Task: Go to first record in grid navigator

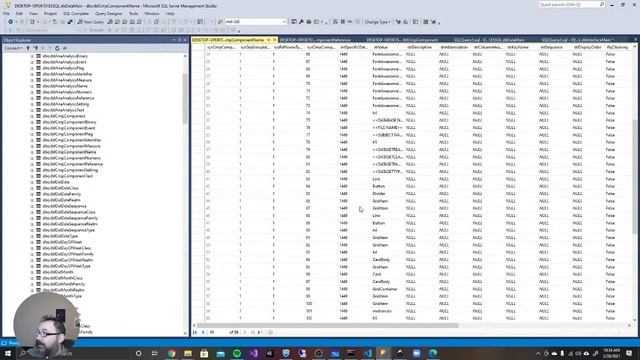Action: pyautogui.click(x=195, y=332)
